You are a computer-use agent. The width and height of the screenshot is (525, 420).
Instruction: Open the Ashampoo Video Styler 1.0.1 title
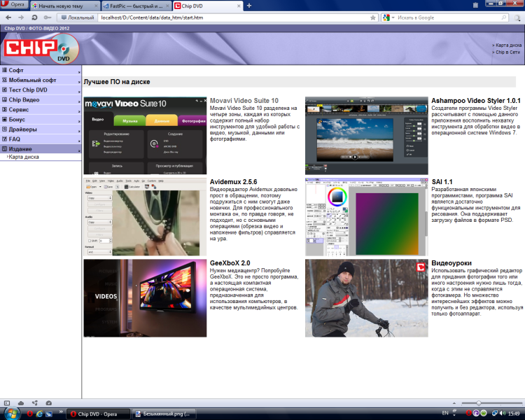tap(476, 101)
